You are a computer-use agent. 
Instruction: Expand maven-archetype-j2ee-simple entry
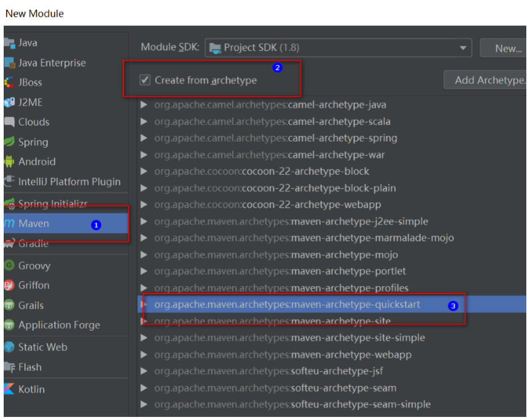coord(144,222)
